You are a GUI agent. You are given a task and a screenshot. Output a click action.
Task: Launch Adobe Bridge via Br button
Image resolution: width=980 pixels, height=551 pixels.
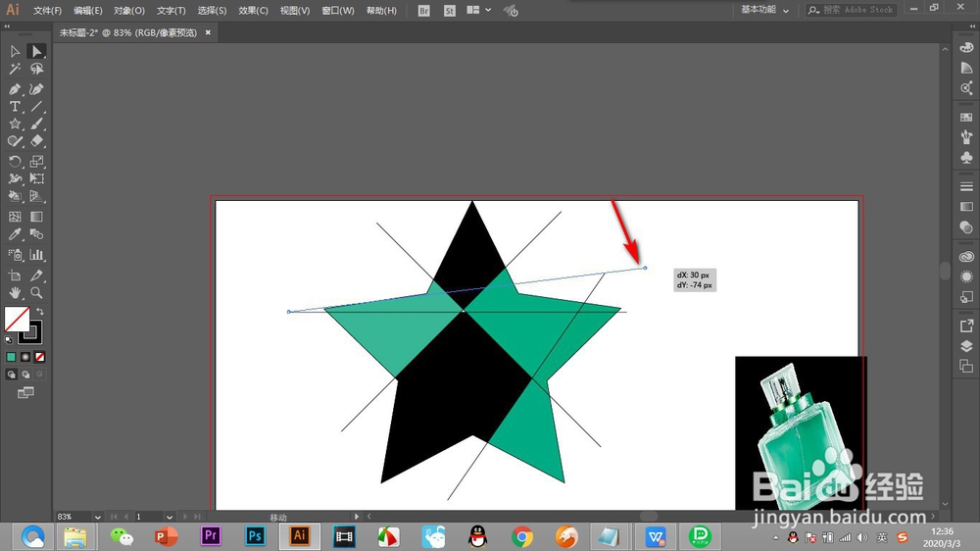click(423, 11)
